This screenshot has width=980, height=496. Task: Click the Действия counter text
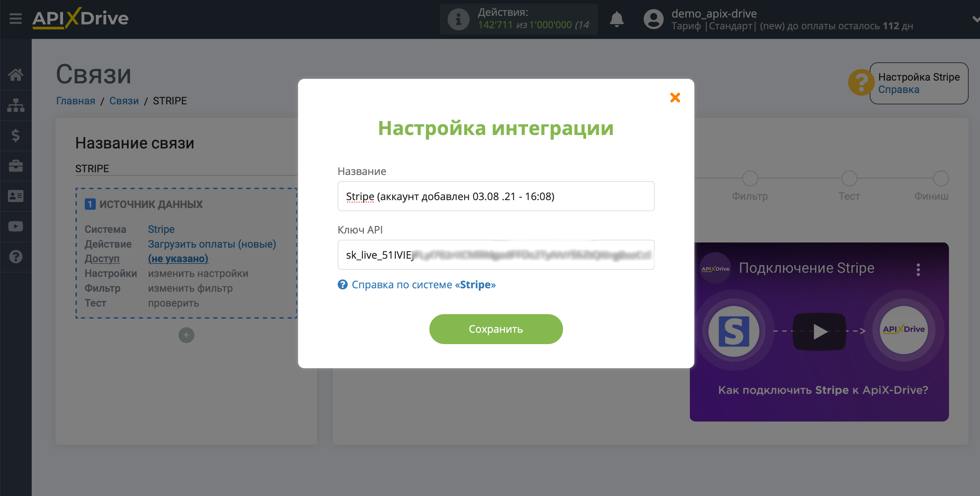(533, 19)
